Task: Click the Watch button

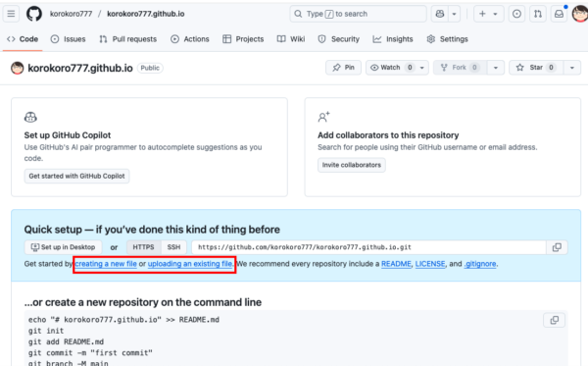Action: tap(391, 68)
